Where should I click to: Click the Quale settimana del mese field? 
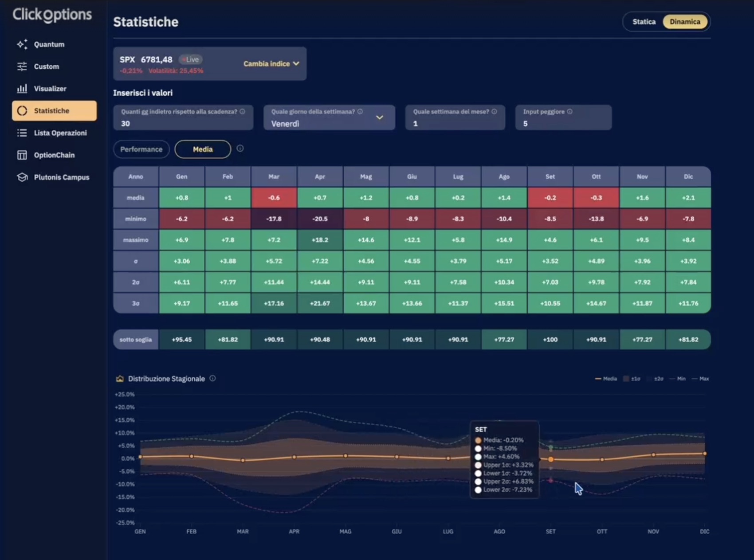pos(455,118)
